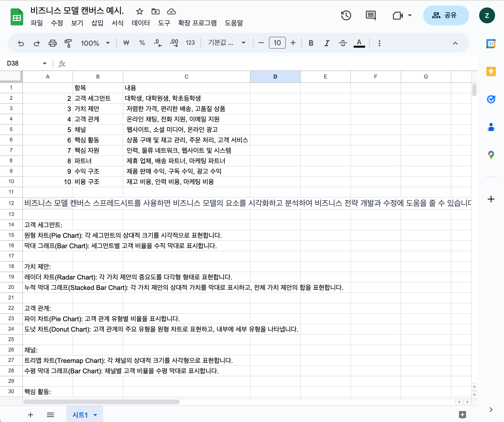This screenshot has height=422, width=504.
Task: Click the font size input field
Action: 277,43
